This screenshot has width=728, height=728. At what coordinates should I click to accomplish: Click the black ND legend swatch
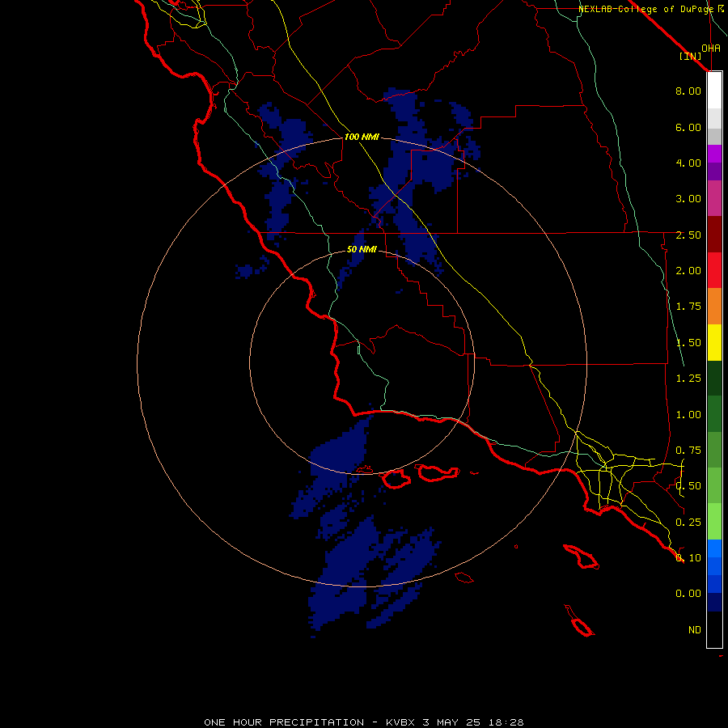[714, 629]
